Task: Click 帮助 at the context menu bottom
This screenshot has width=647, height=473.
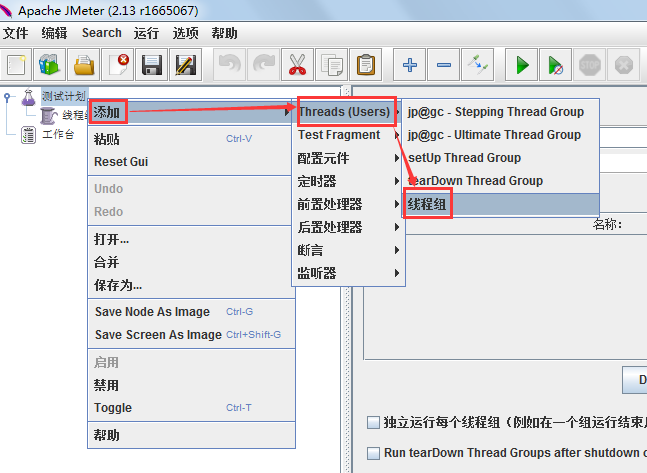Action: pos(190,435)
